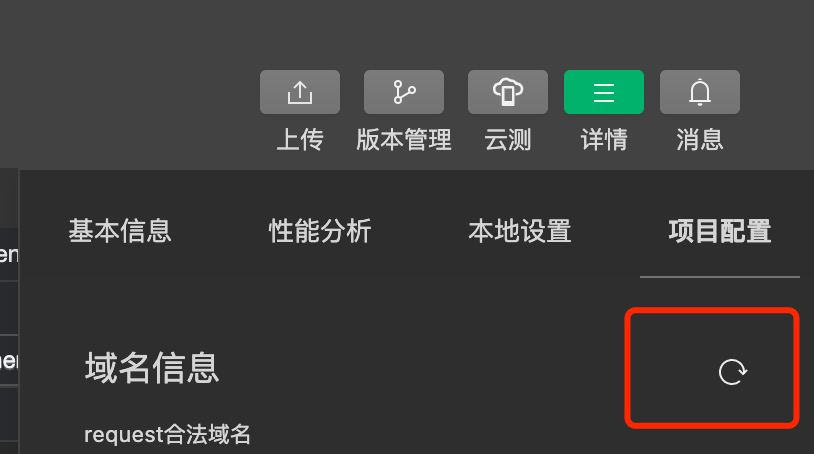The height and width of the screenshot is (454, 814).
Task: Launch cloud testing via the cloud-phone icon
Action: click(x=508, y=92)
